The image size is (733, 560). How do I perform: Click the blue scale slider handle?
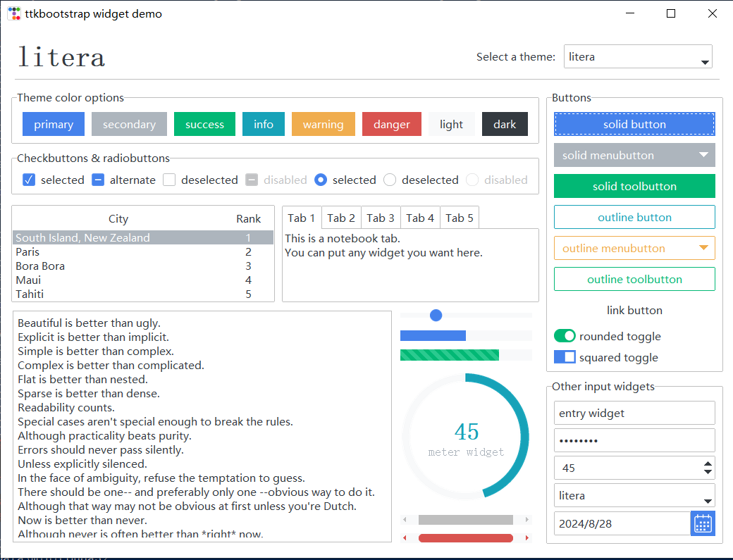pyautogui.click(x=436, y=316)
